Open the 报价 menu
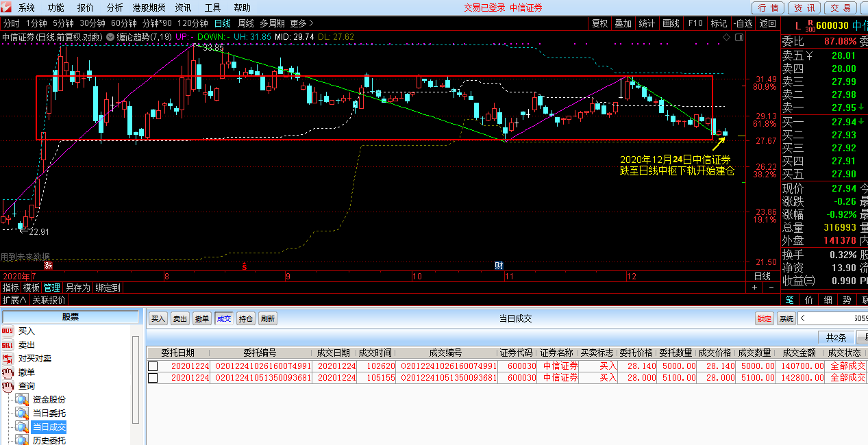868x445 pixels. (x=86, y=8)
